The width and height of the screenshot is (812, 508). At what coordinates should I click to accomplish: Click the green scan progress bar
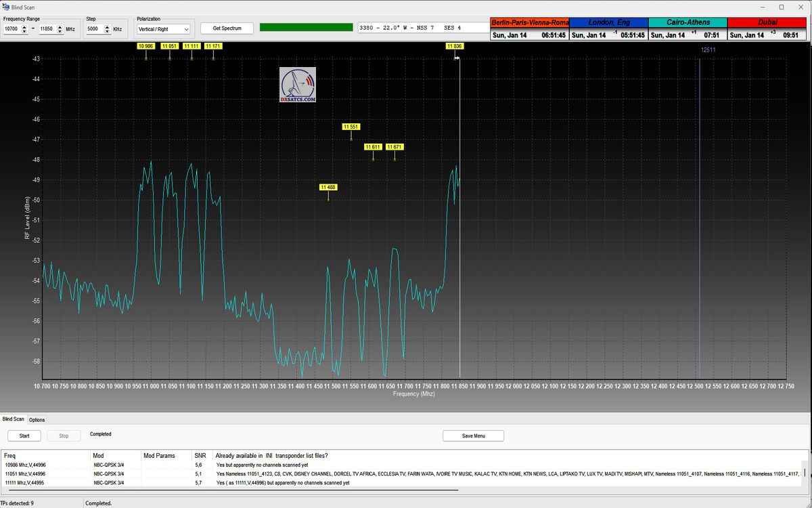tap(306, 28)
